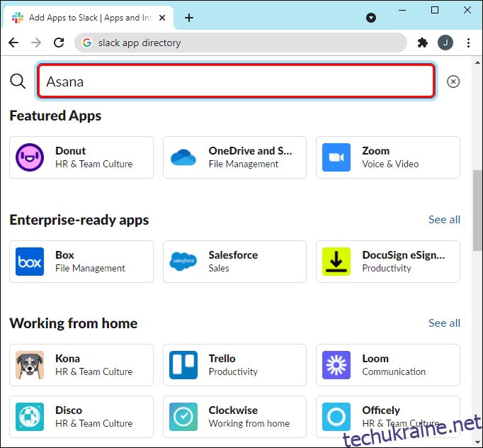
Task: Click the Donut app icon
Action: pos(30,157)
